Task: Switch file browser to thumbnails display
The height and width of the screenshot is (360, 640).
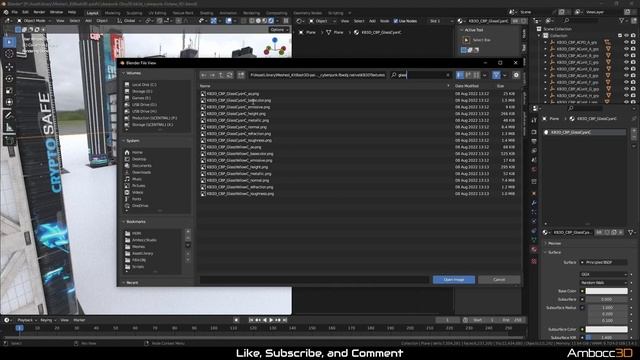Action: (476, 75)
